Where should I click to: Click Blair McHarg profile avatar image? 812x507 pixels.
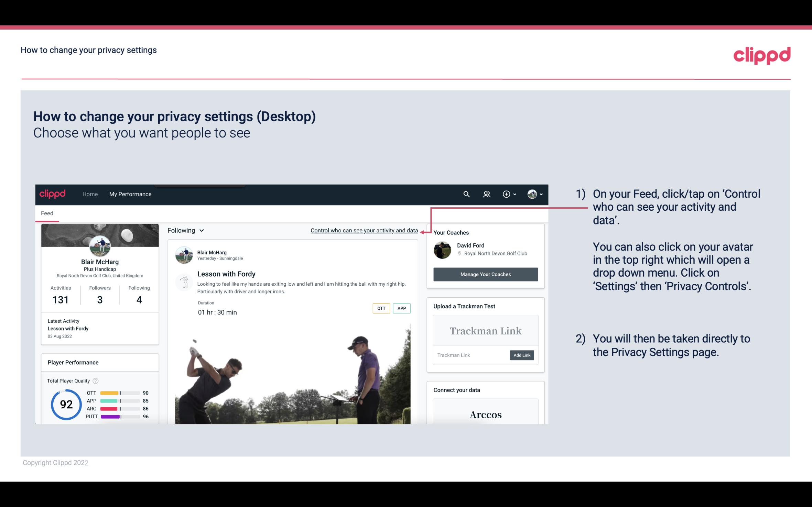(100, 246)
